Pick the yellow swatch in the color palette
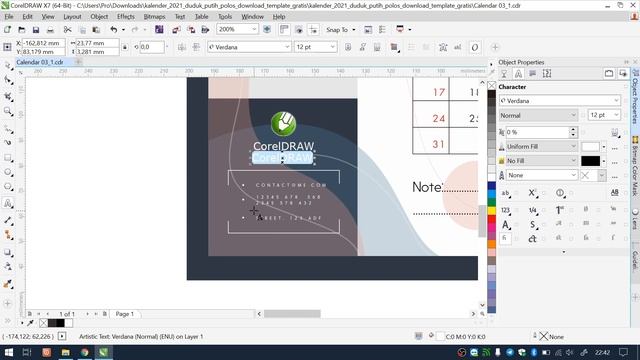The height and width of the screenshot is (360, 640). click(x=492, y=211)
